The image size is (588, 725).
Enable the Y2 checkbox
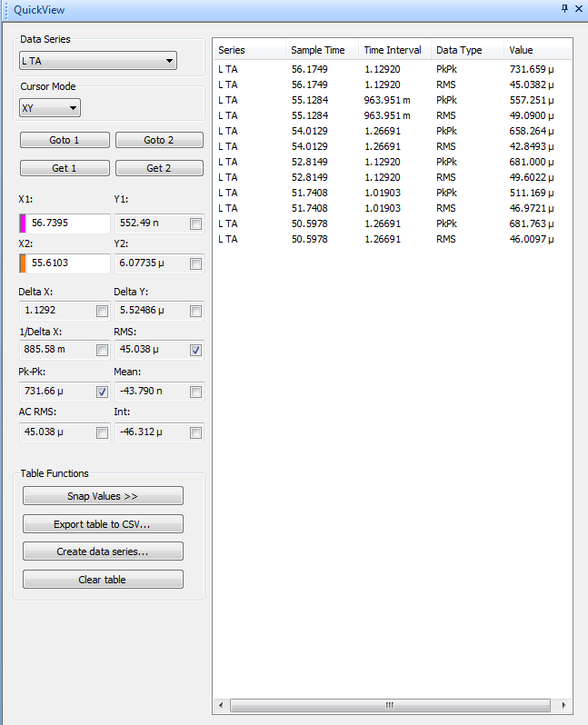click(195, 264)
